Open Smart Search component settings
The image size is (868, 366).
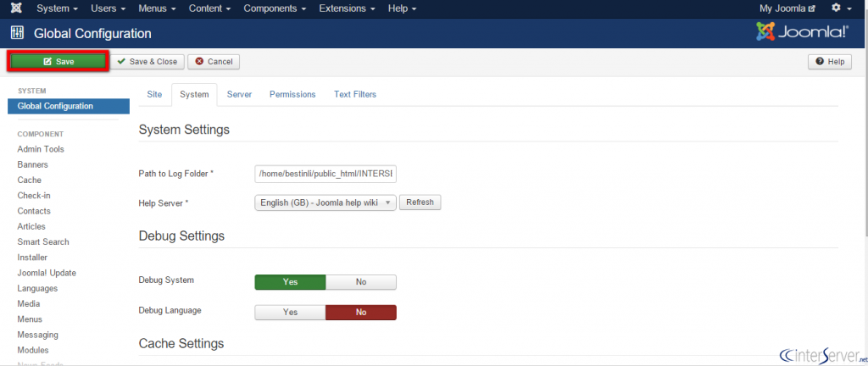[x=43, y=242]
